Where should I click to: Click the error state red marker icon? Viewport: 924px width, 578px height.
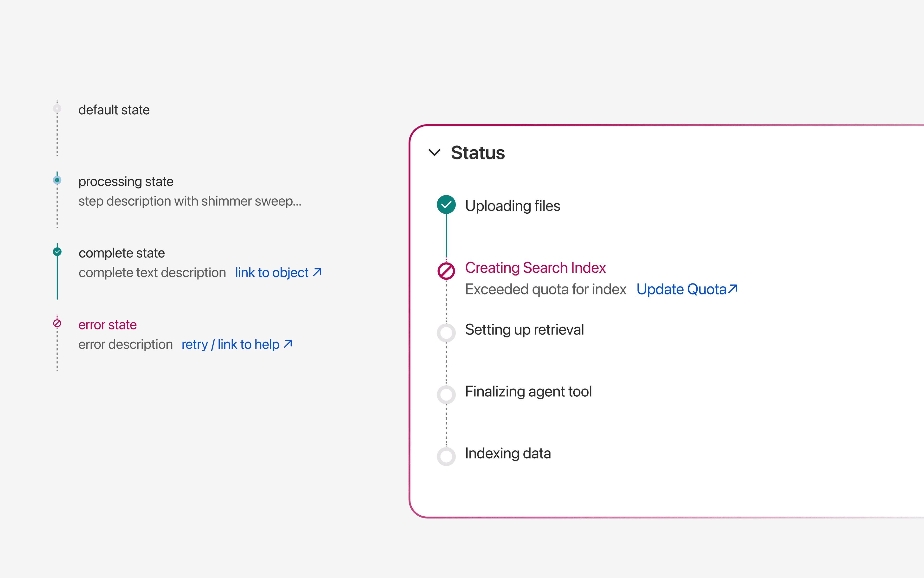click(x=57, y=323)
